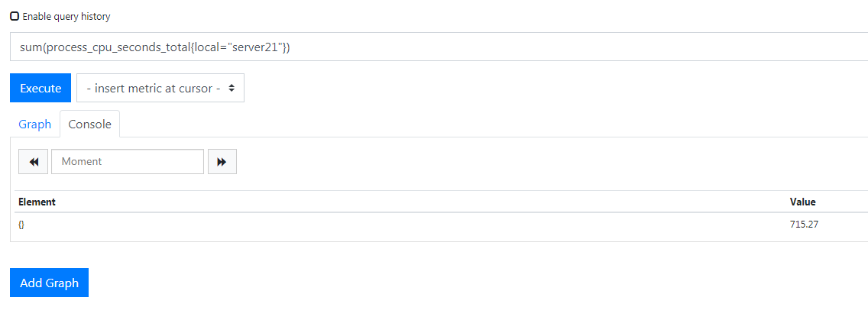Step evaluation time backward with rewind icon

[34, 162]
